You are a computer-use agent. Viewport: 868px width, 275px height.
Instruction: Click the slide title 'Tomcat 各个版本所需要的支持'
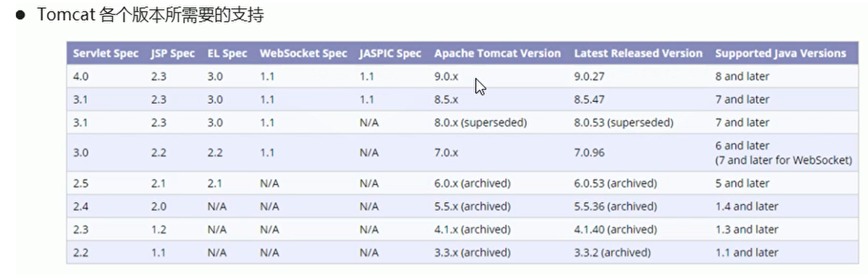tap(150, 15)
